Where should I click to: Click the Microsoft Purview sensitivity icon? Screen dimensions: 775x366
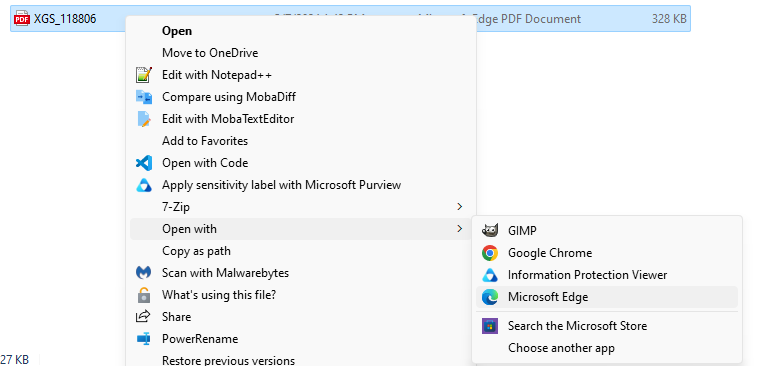click(x=143, y=185)
